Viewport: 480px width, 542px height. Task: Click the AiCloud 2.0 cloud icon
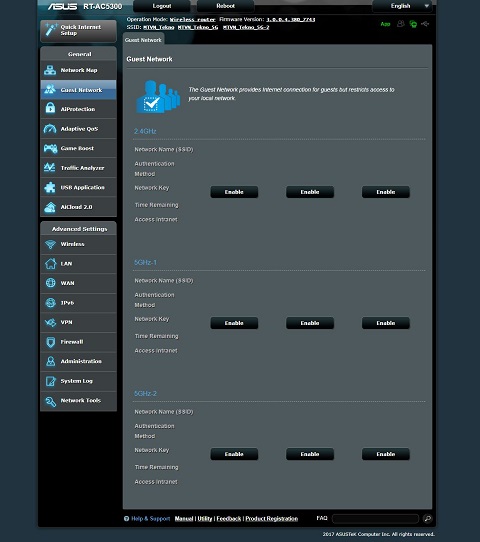pos(50,207)
